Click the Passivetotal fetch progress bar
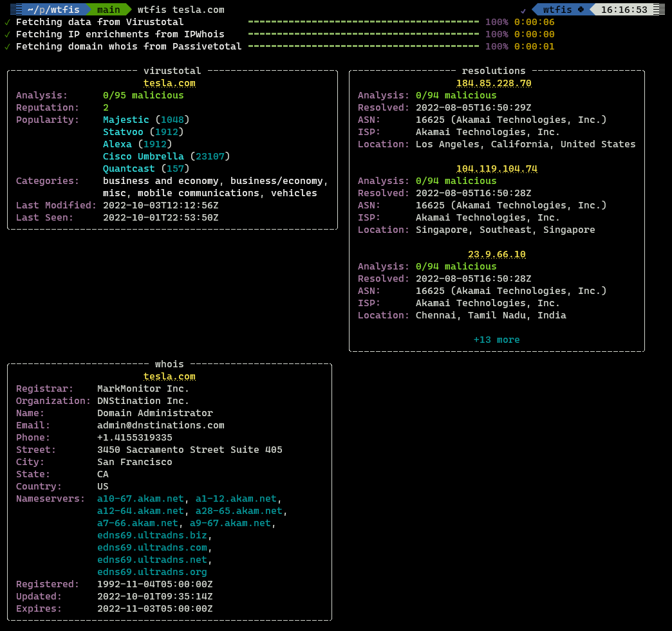 pos(364,46)
